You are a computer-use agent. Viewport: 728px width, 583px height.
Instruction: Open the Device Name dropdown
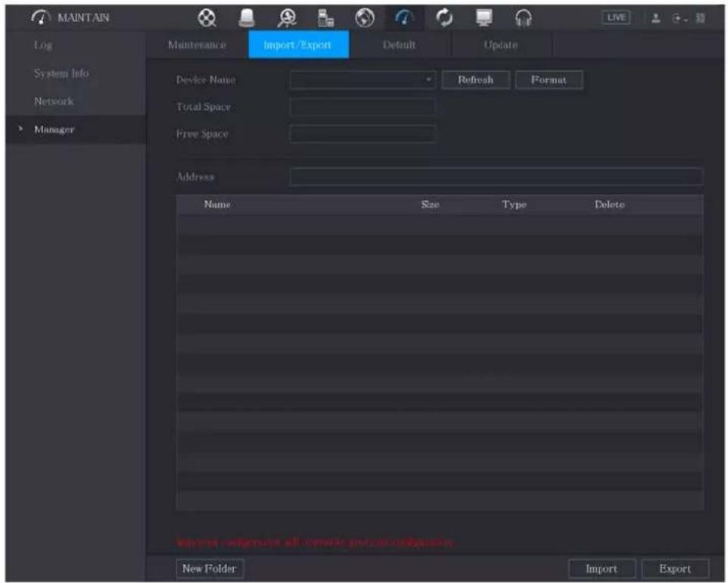coord(362,80)
